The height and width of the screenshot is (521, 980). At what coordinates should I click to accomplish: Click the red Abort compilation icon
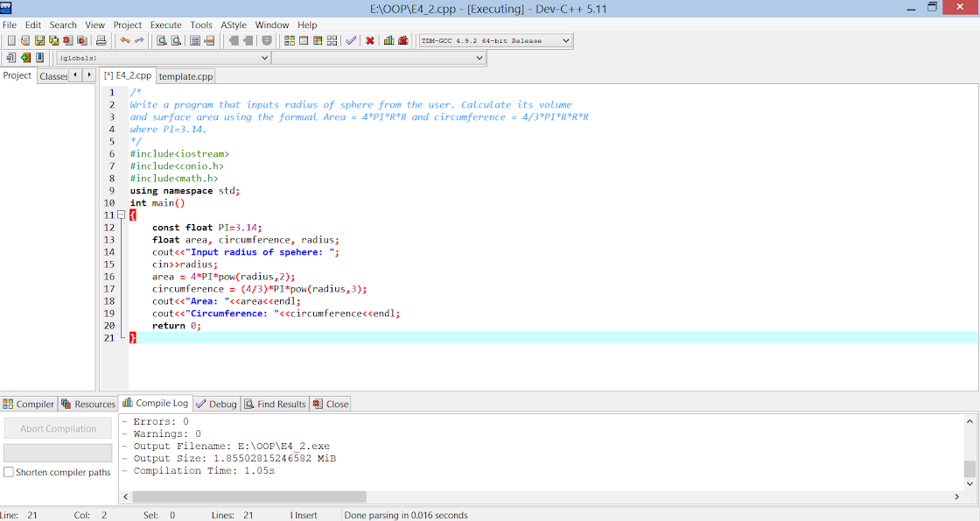coord(370,40)
